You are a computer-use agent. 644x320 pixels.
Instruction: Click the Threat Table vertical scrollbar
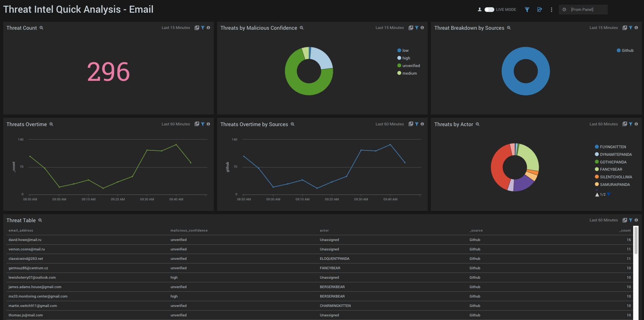point(636,241)
